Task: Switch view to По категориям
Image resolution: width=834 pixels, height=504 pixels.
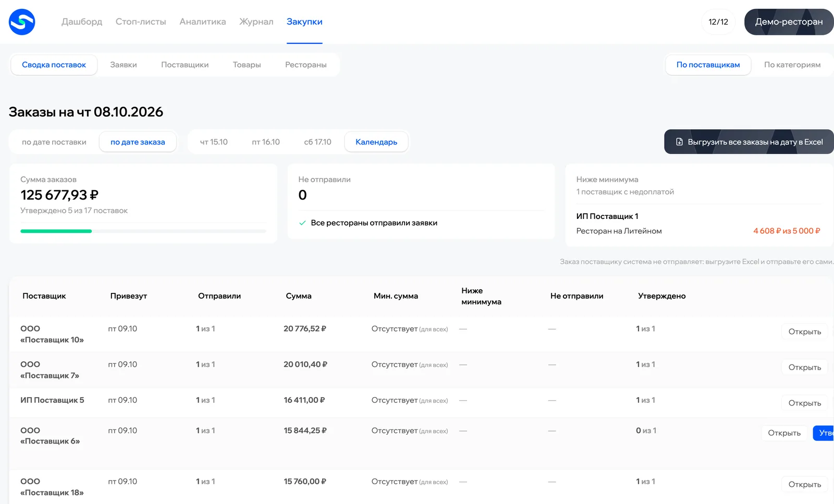Action: 792,65
